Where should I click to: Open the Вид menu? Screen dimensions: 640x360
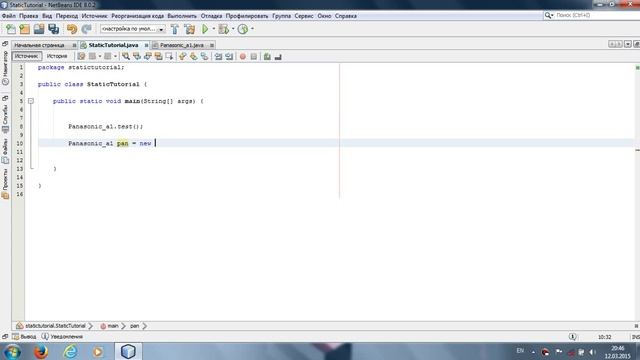point(47,16)
